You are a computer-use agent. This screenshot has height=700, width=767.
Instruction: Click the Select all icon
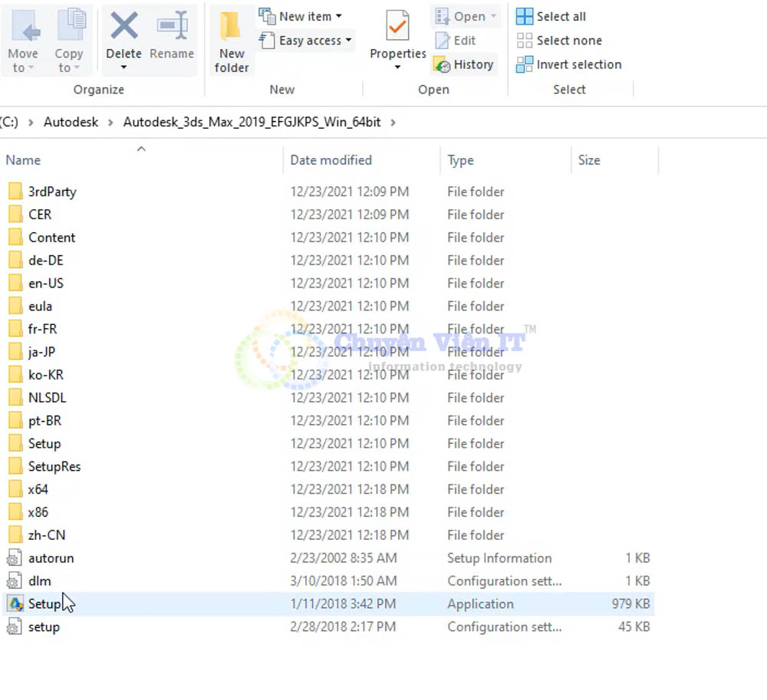tap(525, 16)
